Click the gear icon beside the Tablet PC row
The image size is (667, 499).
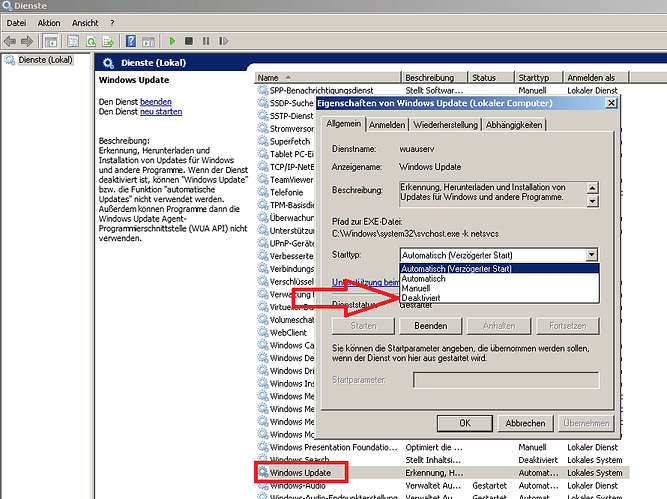[262, 154]
